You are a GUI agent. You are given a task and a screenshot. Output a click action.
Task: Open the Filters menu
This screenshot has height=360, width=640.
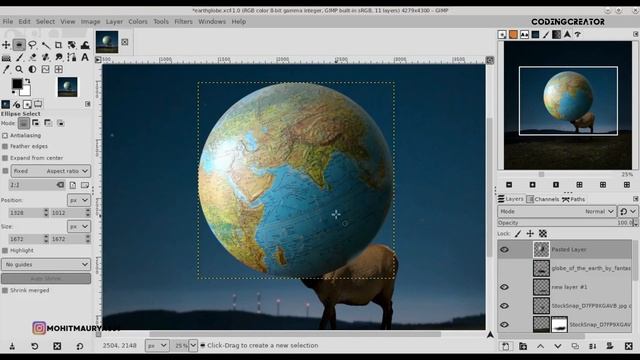click(183, 21)
